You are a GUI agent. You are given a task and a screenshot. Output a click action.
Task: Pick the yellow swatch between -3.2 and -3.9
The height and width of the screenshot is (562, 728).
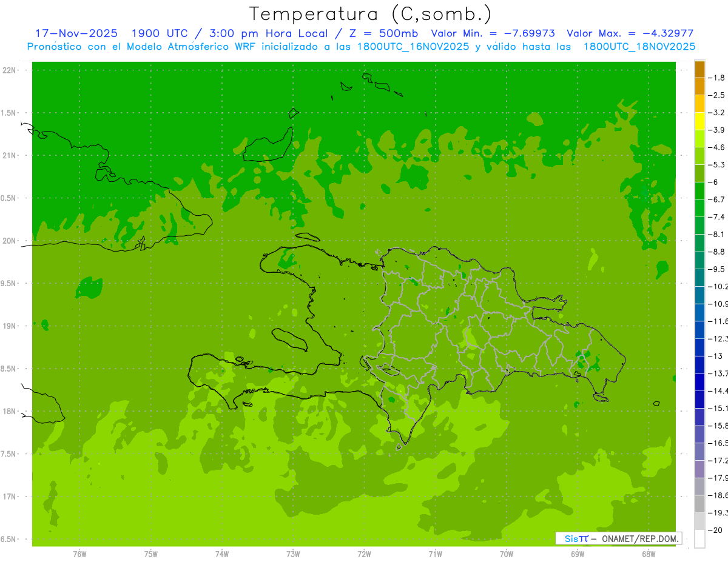pos(699,121)
